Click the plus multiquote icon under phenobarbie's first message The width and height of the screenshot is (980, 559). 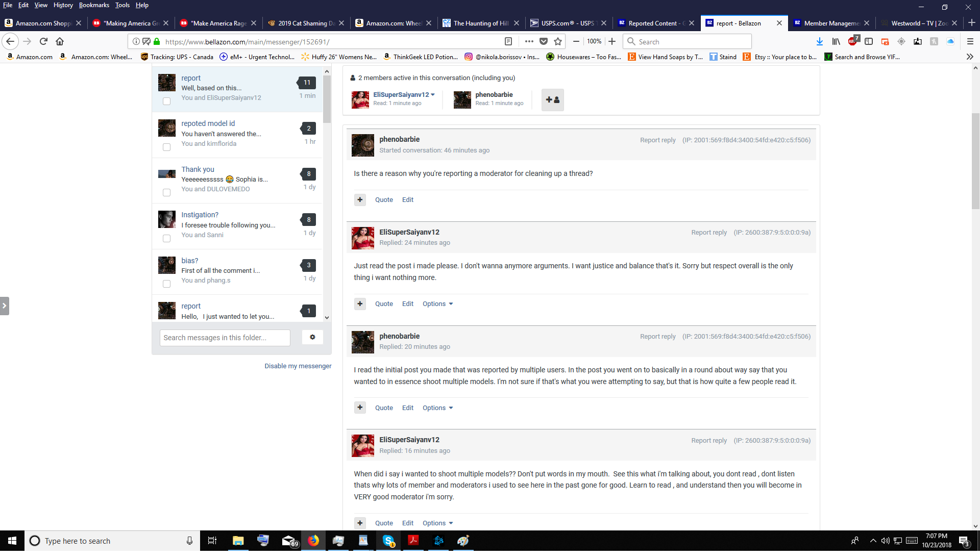(x=360, y=200)
